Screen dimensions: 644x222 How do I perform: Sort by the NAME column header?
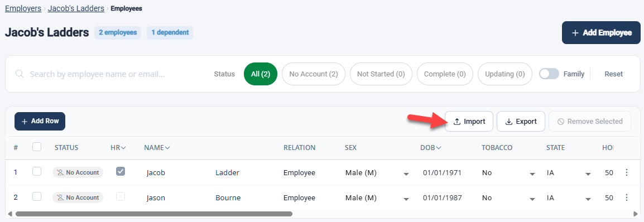(x=157, y=148)
